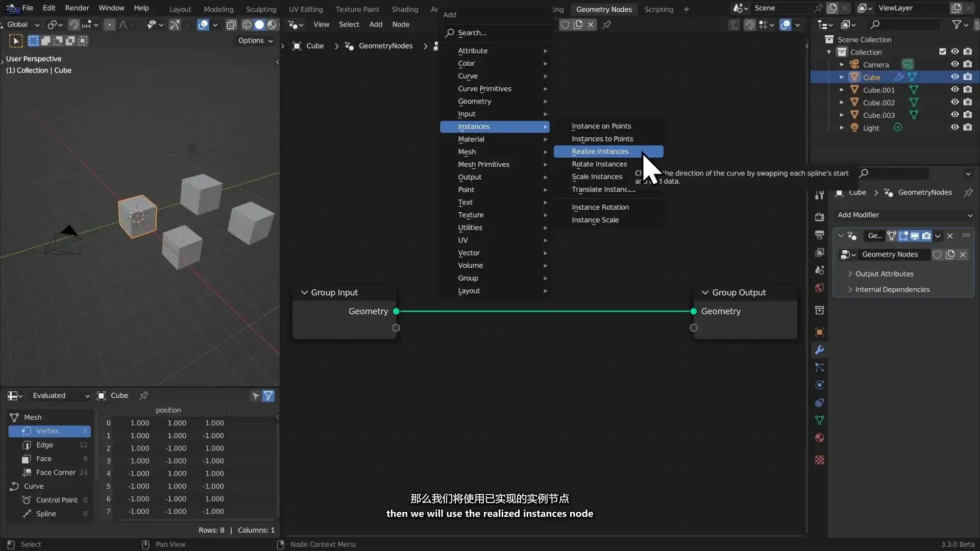Switch to the Scripting workspace tab

click(x=658, y=9)
